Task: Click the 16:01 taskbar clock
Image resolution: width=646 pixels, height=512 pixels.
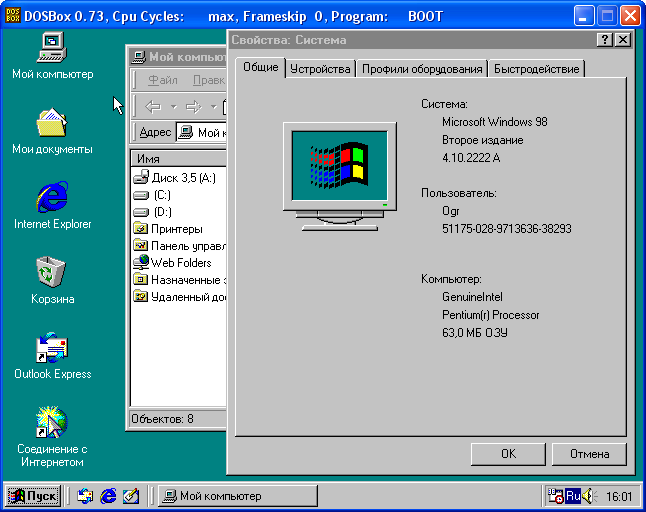Action: tap(618, 496)
